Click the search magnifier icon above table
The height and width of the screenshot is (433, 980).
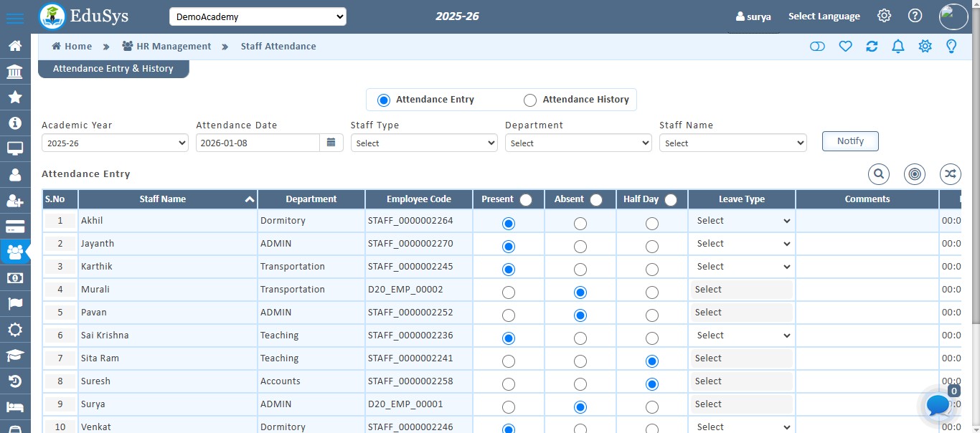tap(879, 174)
